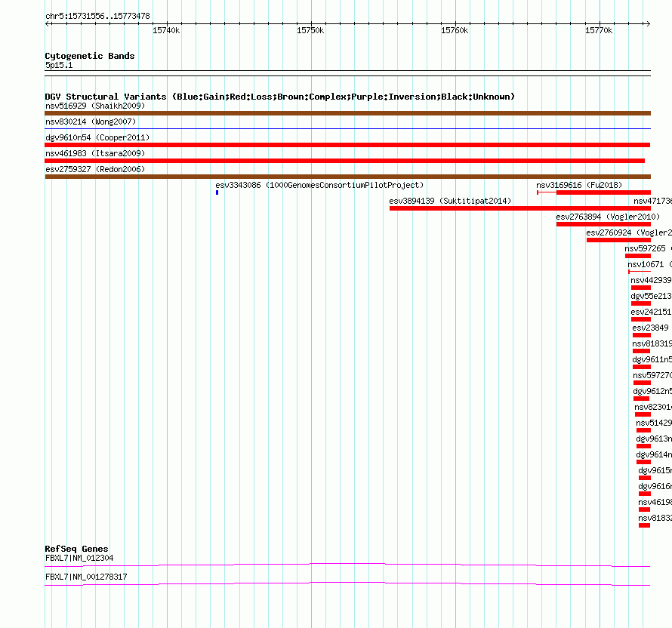672x628 pixels.
Task: Click the 15750k ruler tick label
Action: point(311,30)
